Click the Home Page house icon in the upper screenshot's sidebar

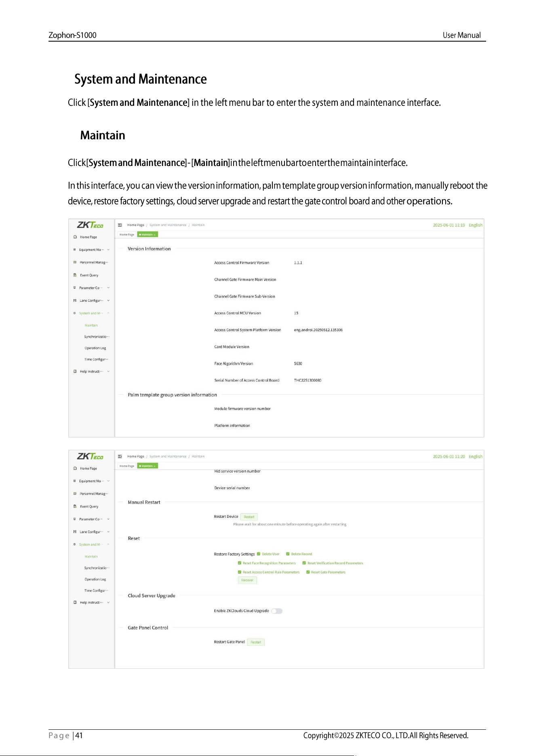pyautogui.click(x=75, y=237)
